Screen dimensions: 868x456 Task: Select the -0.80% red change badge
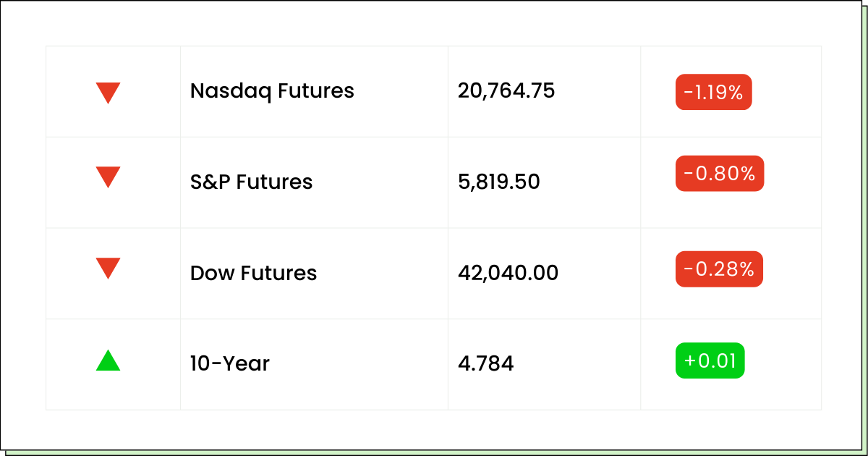click(720, 174)
